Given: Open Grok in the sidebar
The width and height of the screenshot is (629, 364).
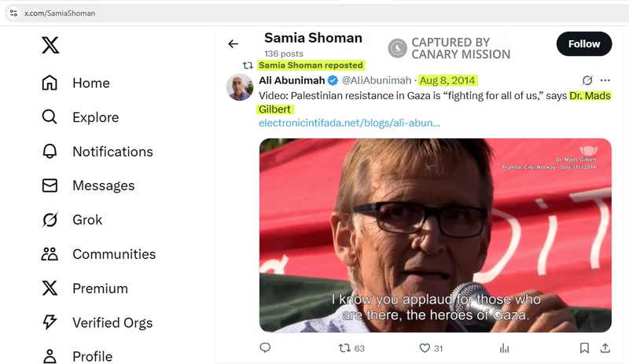Looking at the screenshot, I should pyautogui.click(x=50, y=220).
